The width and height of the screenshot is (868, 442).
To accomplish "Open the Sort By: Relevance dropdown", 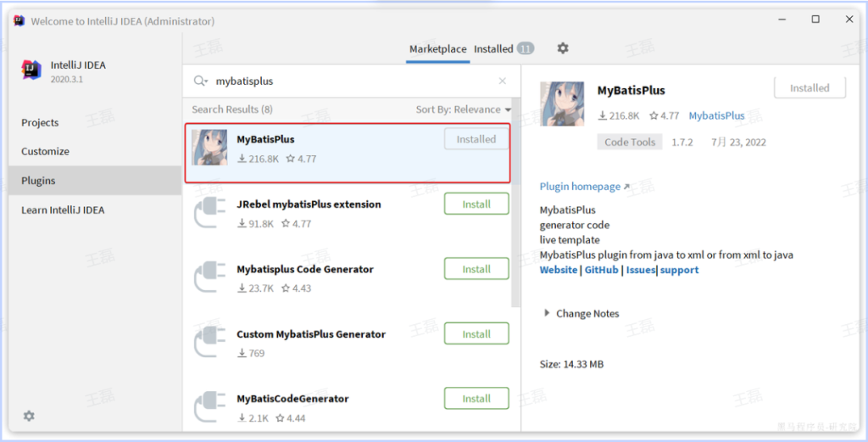I will 463,109.
